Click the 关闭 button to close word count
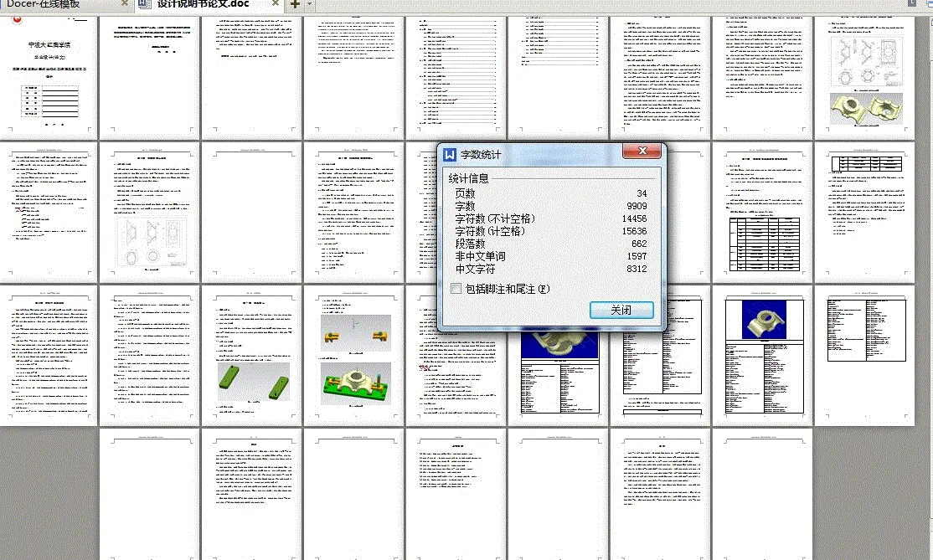This screenshot has height=560, width=933. tap(621, 310)
